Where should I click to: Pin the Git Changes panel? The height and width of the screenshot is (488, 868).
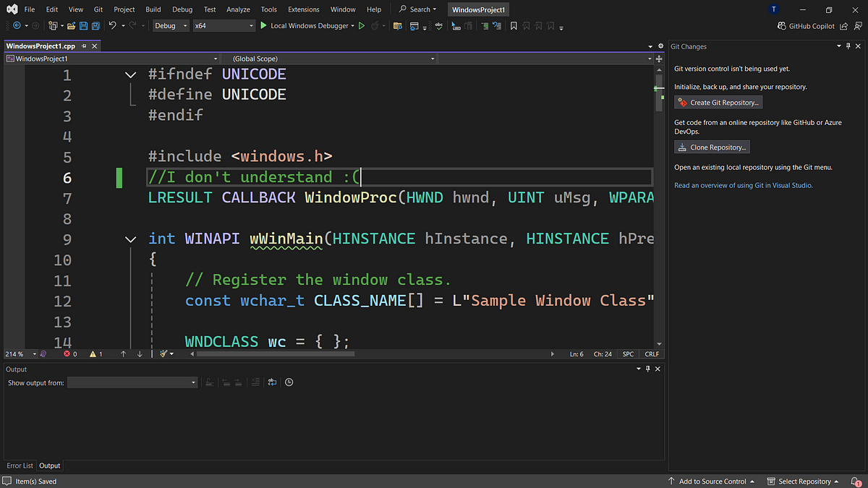tap(848, 46)
